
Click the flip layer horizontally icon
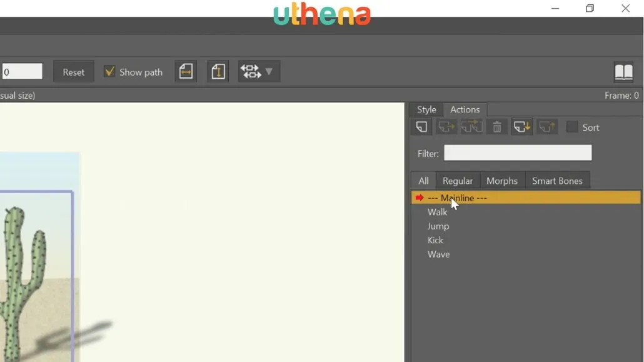coord(186,71)
